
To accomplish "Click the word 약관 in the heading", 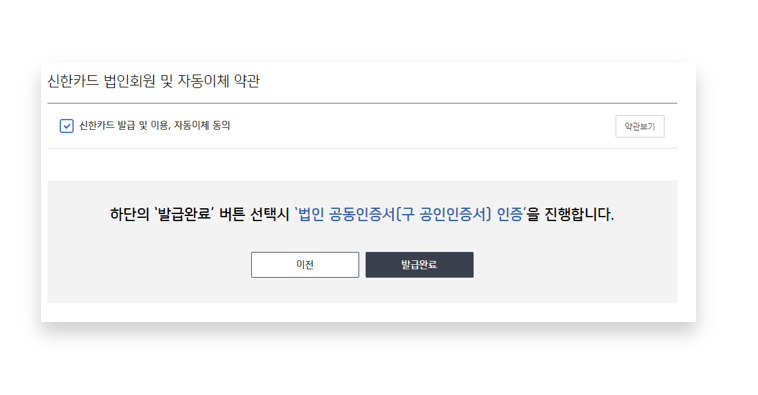I will pyautogui.click(x=247, y=81).
